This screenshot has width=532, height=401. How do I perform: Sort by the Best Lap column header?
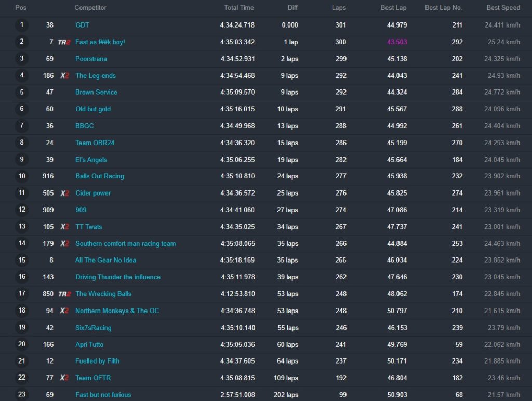397,8
